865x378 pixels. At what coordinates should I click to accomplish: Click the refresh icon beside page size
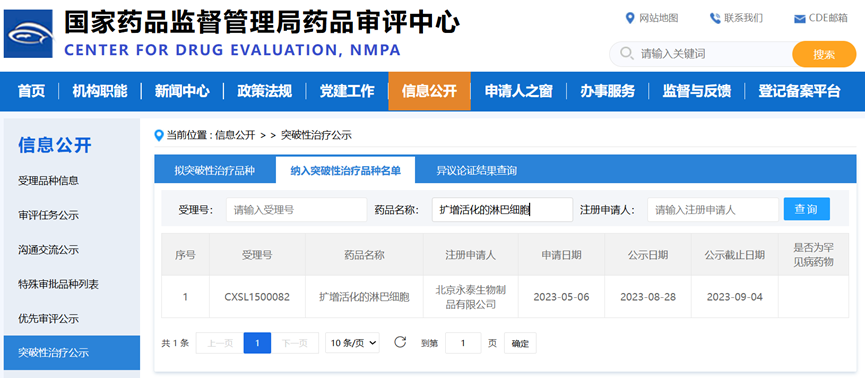tap(400, 342)
